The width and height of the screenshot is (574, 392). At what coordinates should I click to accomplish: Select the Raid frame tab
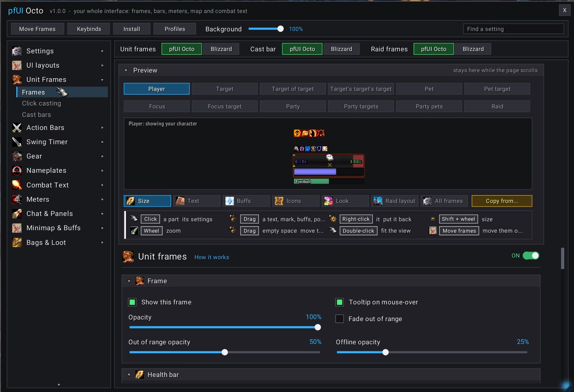pyautogui.click(x=497, y=106)
